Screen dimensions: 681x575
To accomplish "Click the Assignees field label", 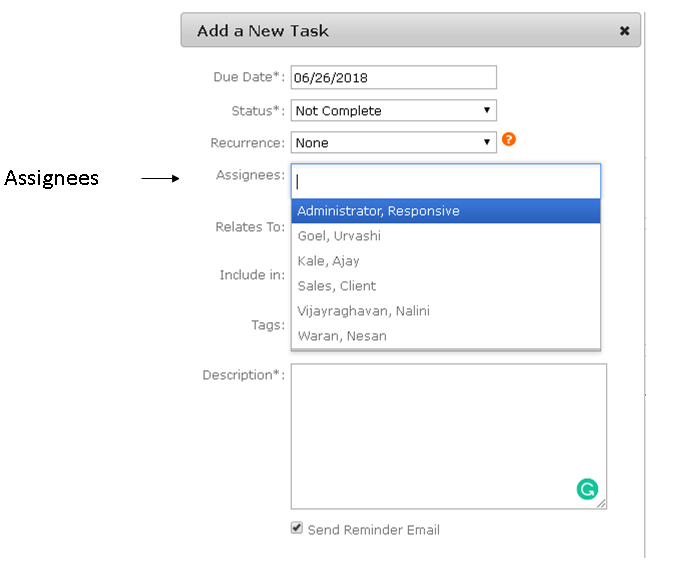I will [x=250, y=176].
